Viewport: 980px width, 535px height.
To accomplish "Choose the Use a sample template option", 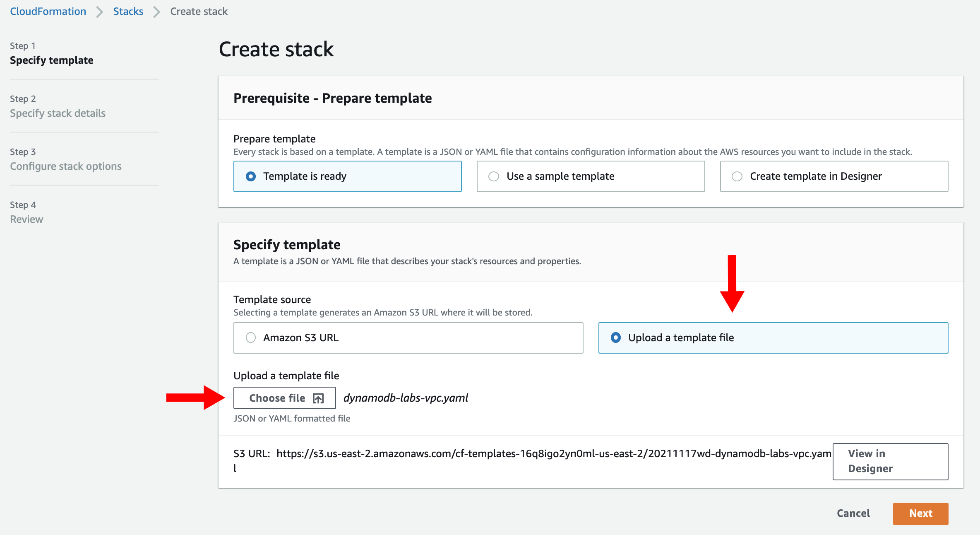I will (x=591, y=176).
